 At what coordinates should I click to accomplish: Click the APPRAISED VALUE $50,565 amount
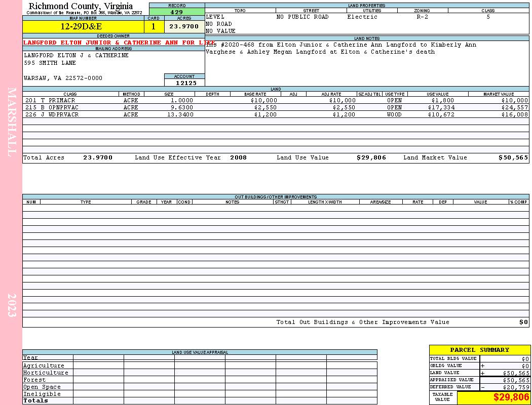click(x=516, y=380)
